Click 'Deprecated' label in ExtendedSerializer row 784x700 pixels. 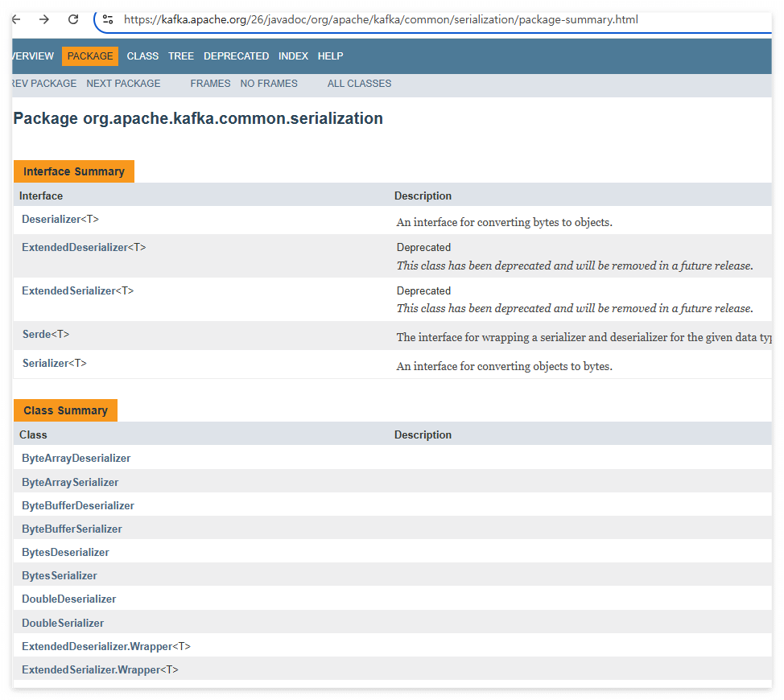click(423, 290)
